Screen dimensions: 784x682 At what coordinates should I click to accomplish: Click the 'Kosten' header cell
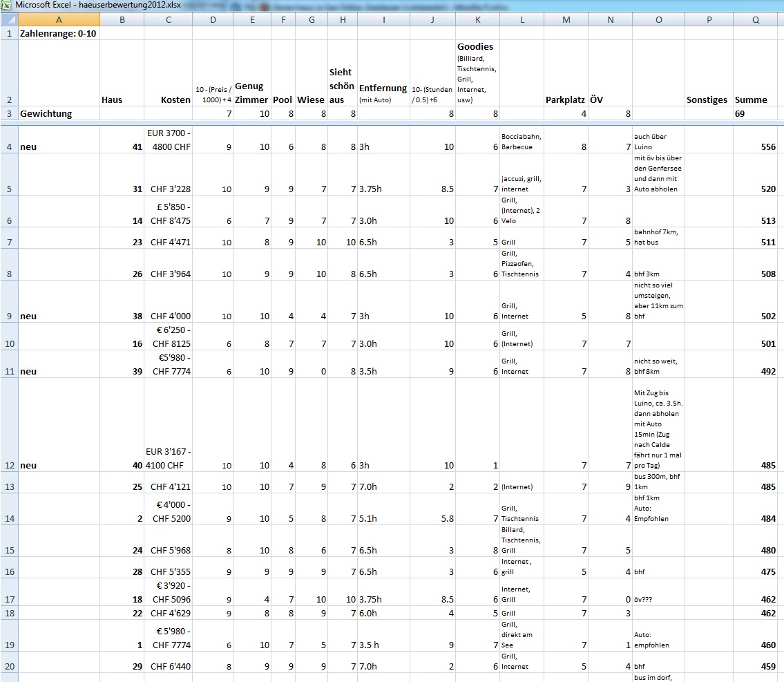click(168, 73)
